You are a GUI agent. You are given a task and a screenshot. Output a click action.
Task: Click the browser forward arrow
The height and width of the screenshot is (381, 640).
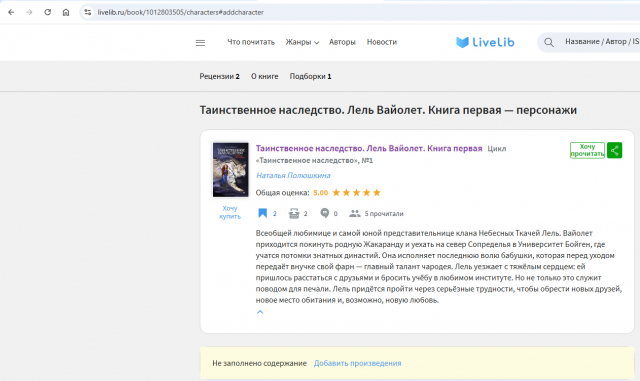[29, 12]
